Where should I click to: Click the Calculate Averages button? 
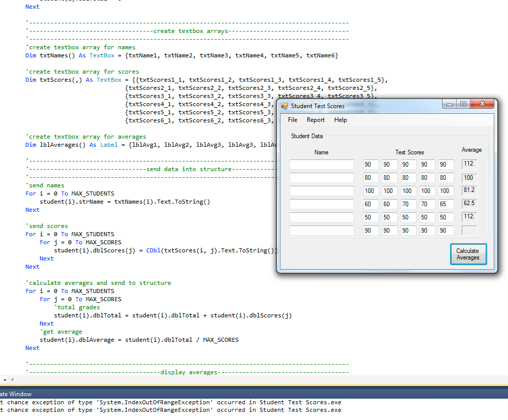pos(468,254)
